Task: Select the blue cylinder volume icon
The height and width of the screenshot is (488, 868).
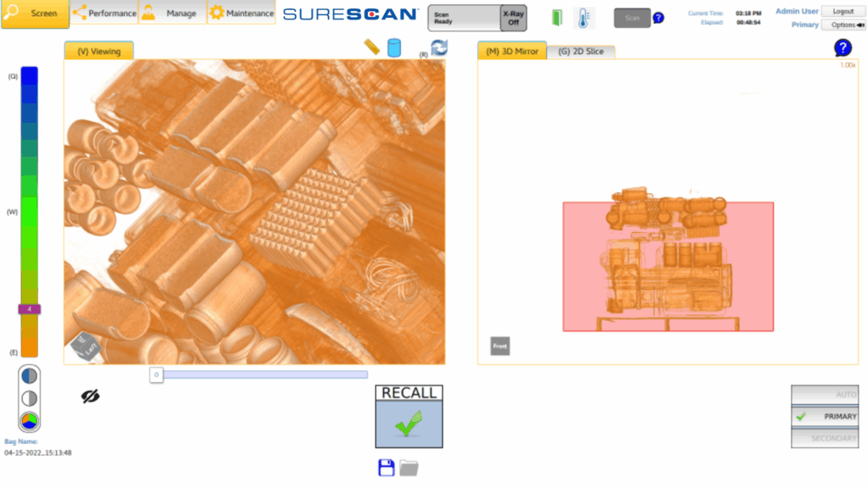Action: point(393,47)
